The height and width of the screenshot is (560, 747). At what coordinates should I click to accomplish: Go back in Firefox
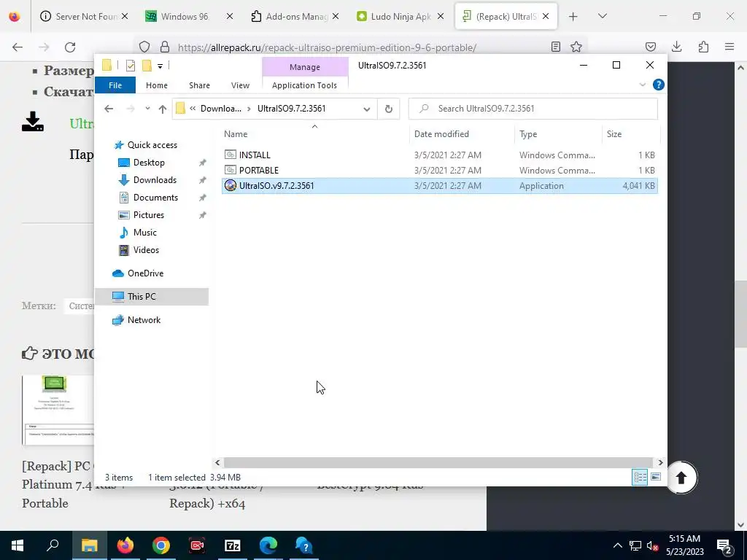[x=18, y=47]
